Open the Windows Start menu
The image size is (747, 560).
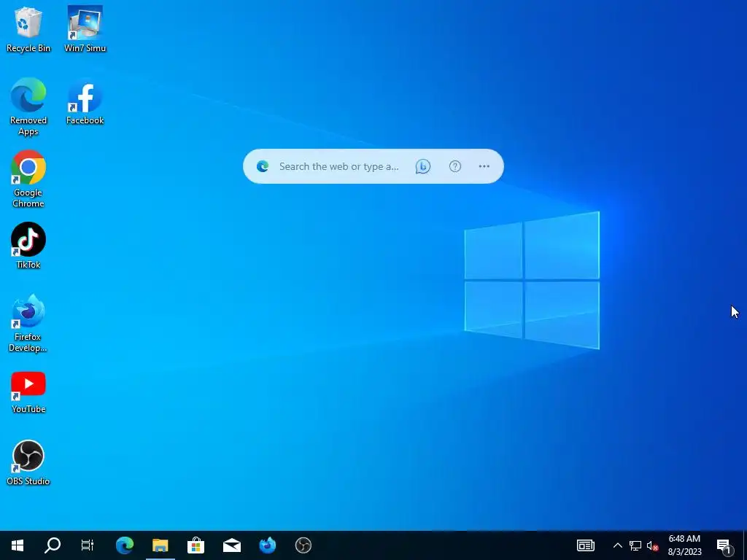point(18,545)
